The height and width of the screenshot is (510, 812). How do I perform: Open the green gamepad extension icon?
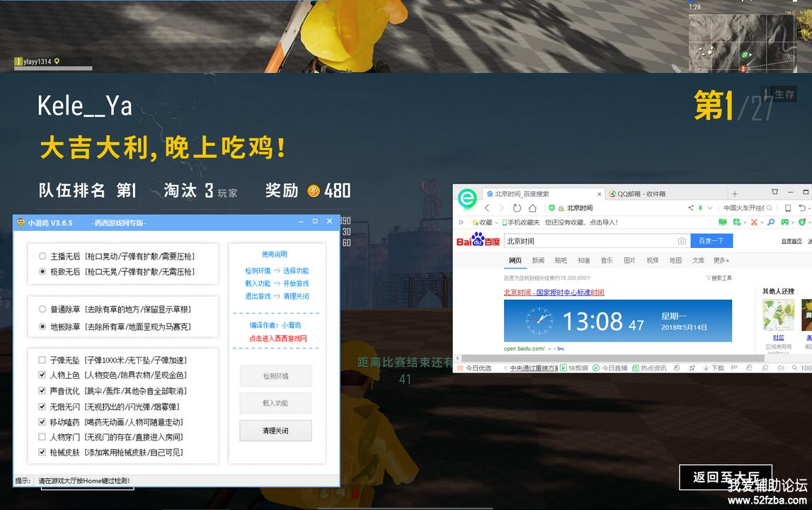click(x=784, y=222)
